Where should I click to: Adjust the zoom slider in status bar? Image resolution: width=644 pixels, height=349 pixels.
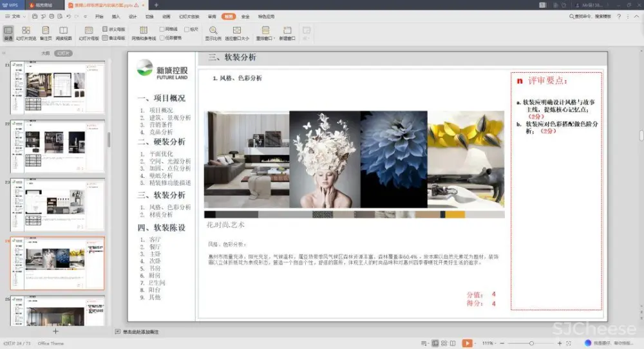pos(531,343)
